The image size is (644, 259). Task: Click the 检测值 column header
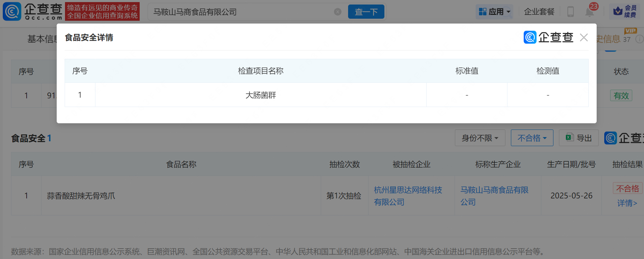pyautogui.click(x=548, y=71)
